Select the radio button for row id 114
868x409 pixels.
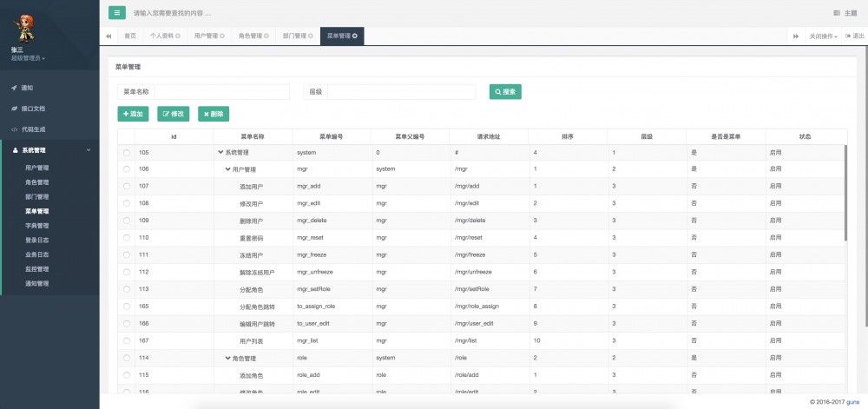click(127, 358)
